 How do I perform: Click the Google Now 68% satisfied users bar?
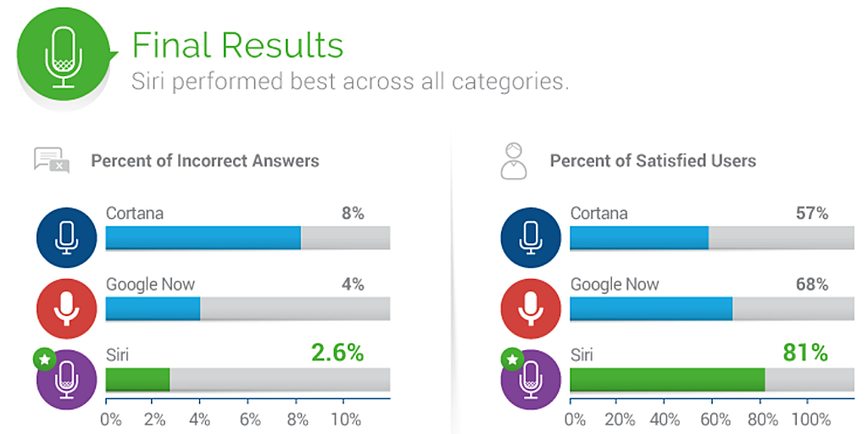point(651,309)
